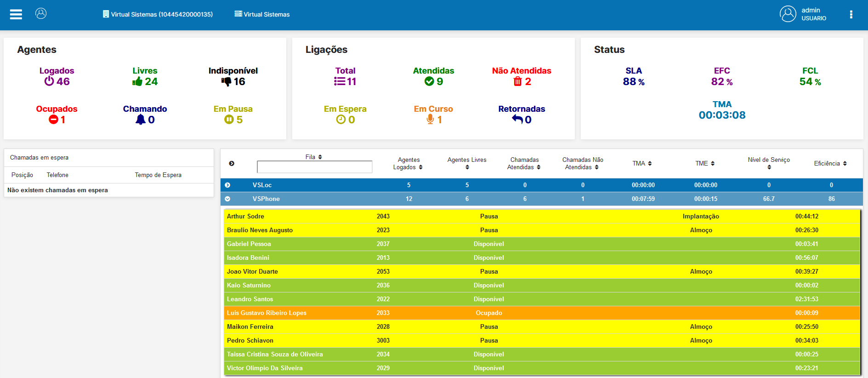Viewport: 868px width, 378px height.
Task: Select agent row Kaio Saturnino
Action: pyautogui.click(x=542, y=285)
